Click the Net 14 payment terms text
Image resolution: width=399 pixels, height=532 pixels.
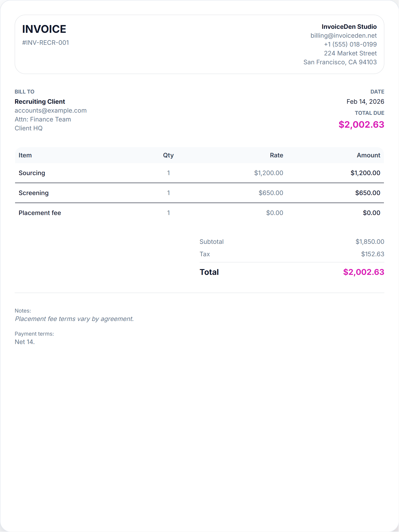click(25, 342)
